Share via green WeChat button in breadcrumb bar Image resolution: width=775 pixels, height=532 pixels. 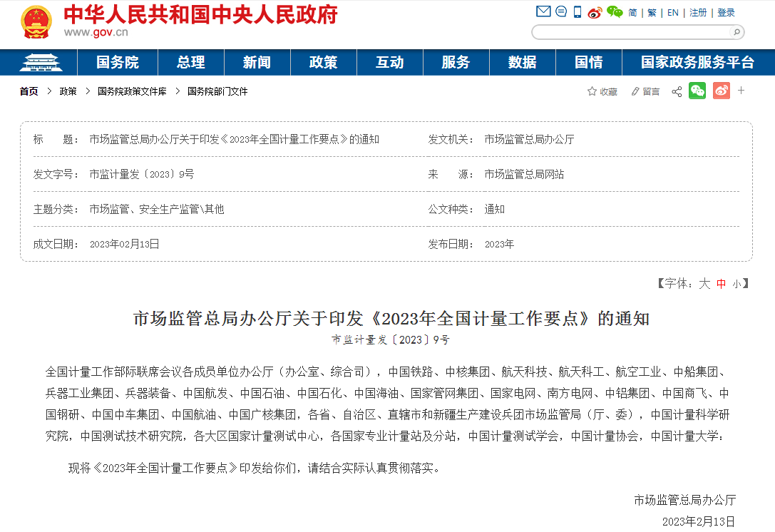pos(697,91)
